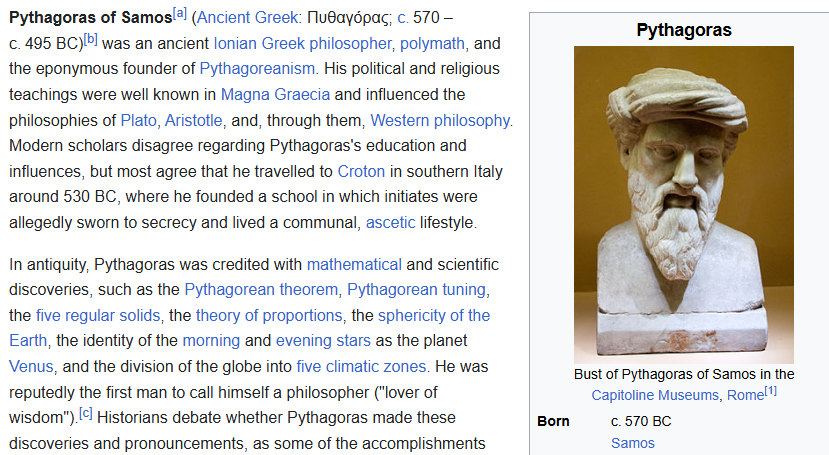Open footnote [b] after 495 BC
829x455 pixels.
[x=91, y=40]
